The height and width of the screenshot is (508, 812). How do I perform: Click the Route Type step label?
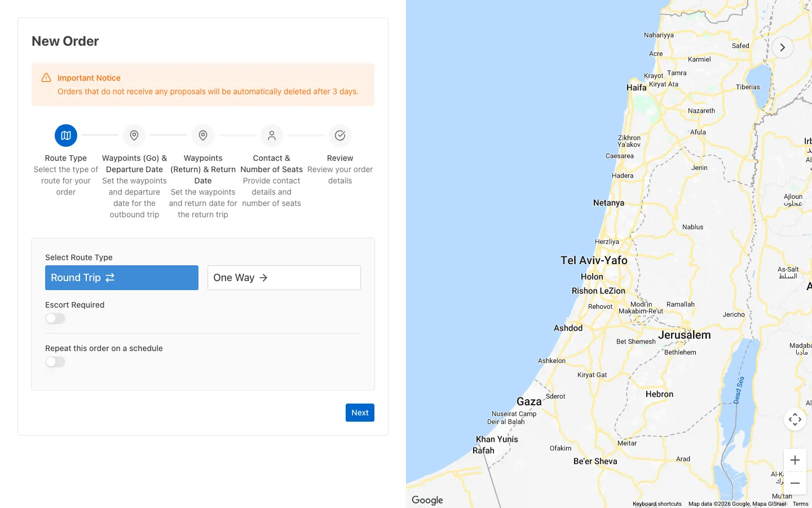[x=66, y=158]
